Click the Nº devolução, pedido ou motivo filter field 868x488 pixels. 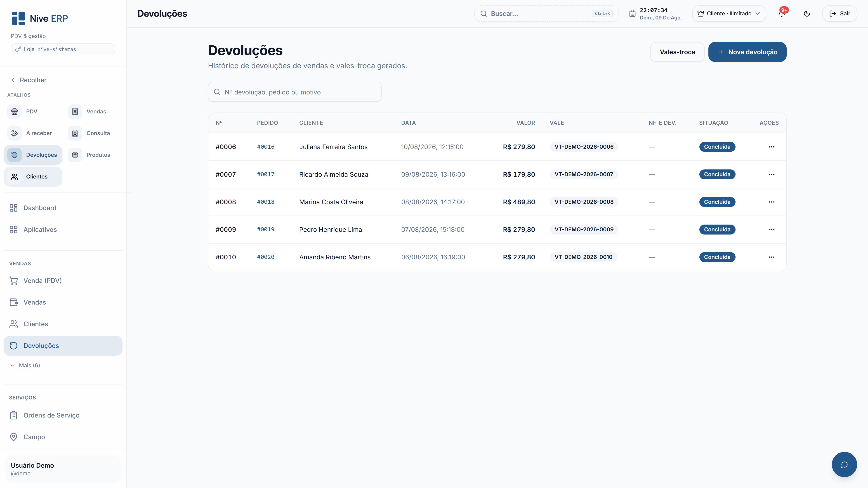coord(295,92)
